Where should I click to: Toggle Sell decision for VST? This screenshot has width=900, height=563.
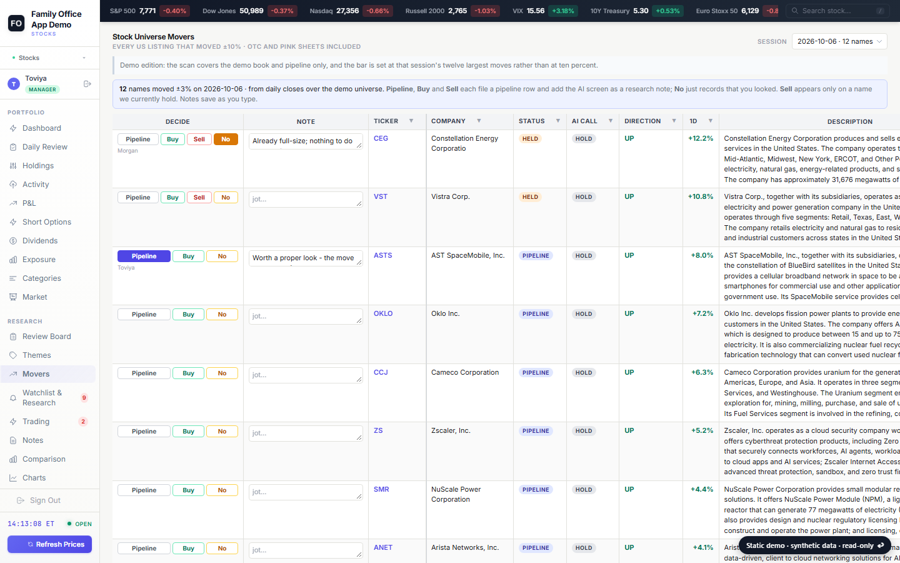[199, 197]
